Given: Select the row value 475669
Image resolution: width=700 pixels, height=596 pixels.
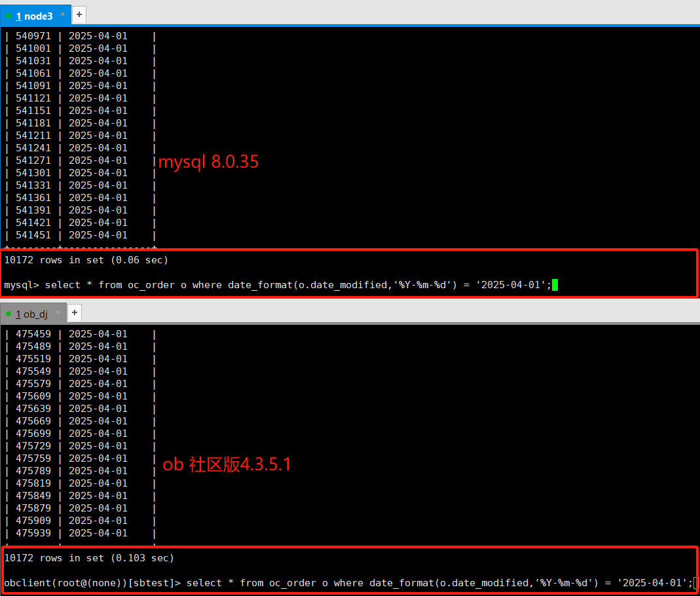Looking at the screenshot, I should pos(33,421).
